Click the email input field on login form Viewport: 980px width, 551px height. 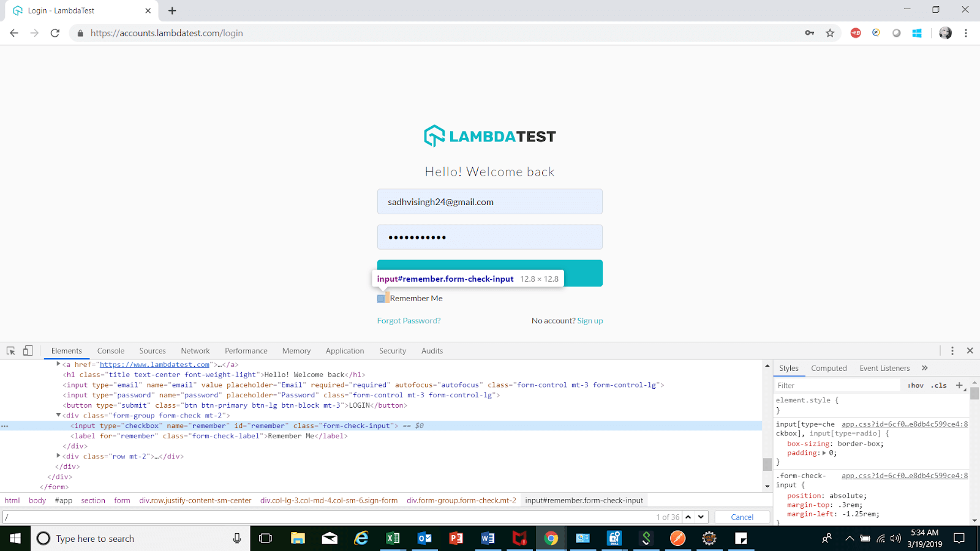(489, 201)
